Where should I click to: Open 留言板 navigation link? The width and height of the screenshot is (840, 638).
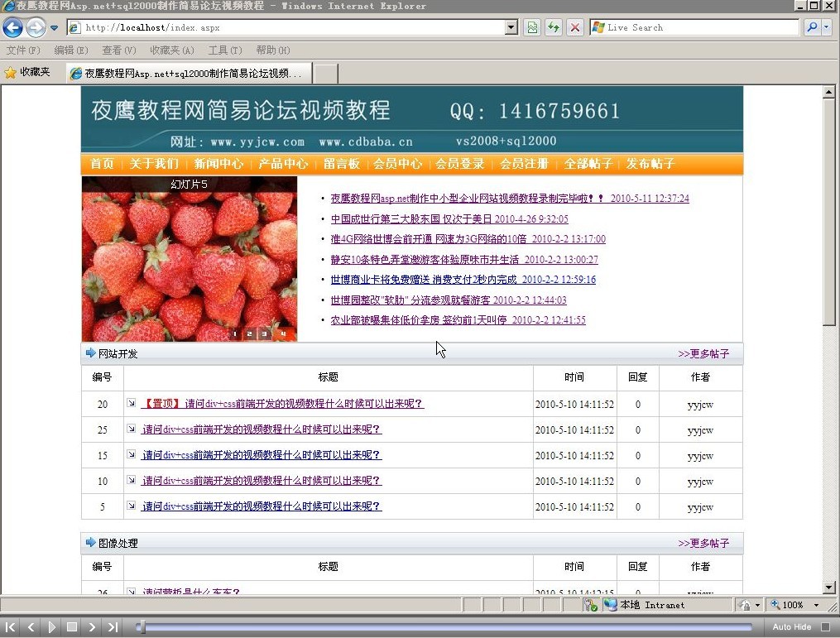[341, 163]
